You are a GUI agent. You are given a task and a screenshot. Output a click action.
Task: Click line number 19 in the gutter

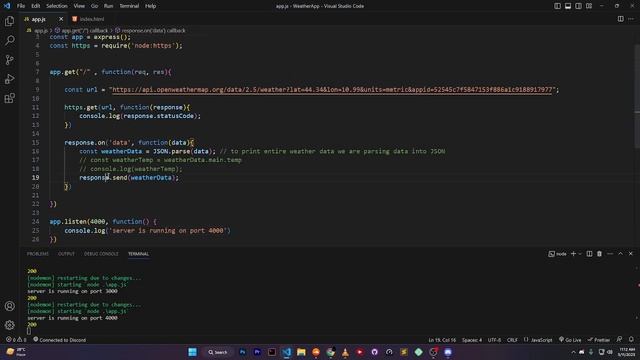pos(36,178)
